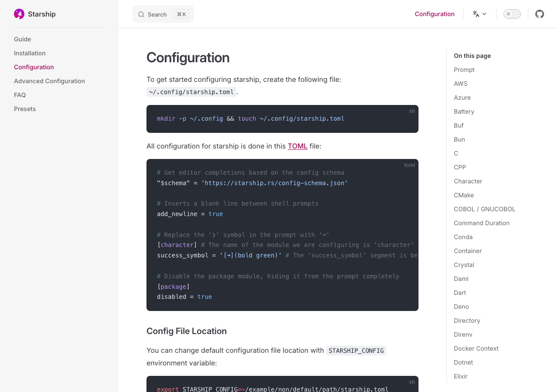Go to Guide in the sidebar

[x=23, y=39]
